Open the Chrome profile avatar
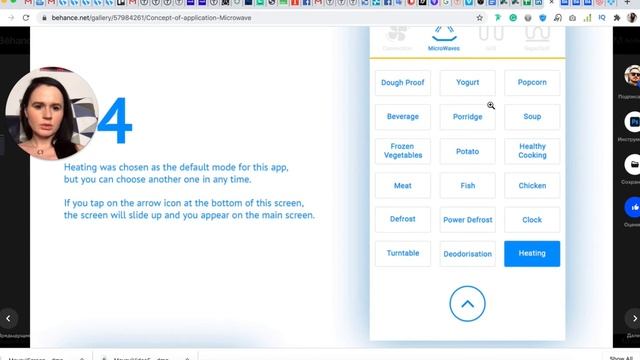Screen dimensions: 640x360 (x=632, y=18)
